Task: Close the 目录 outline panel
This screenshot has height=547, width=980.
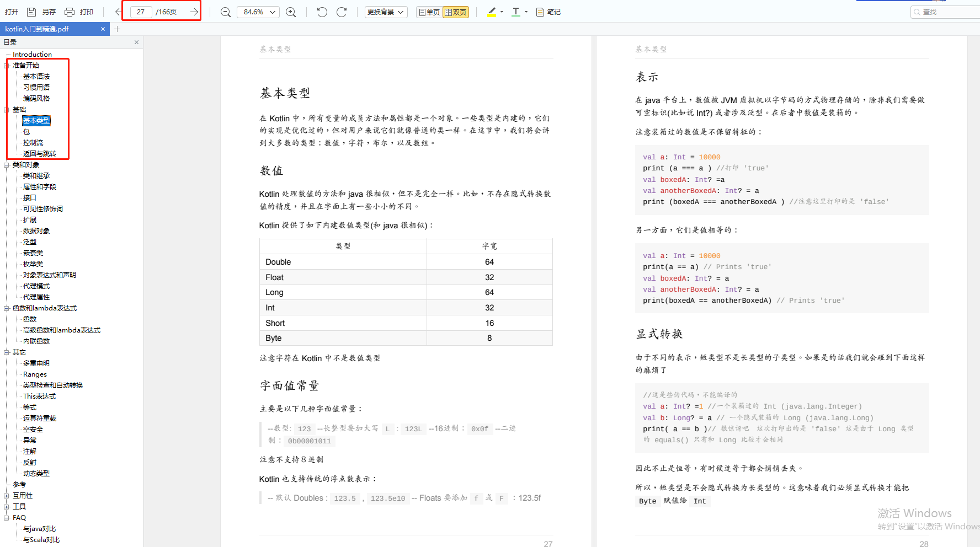Action: click(136, 42)
